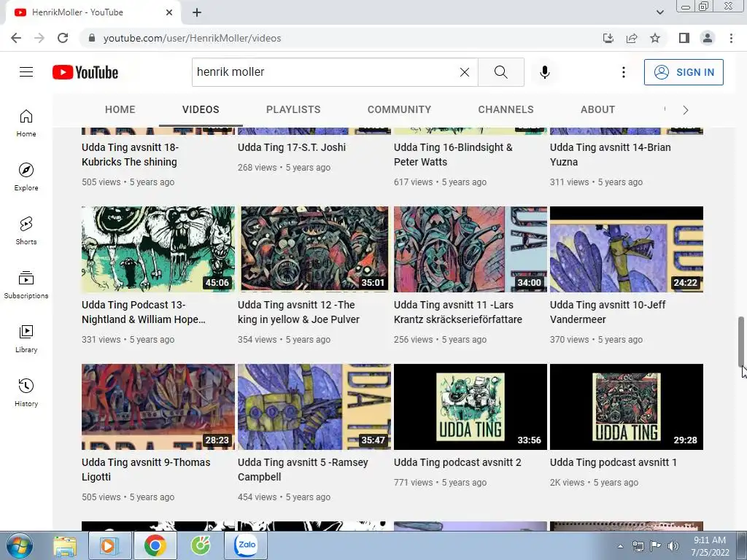Screen dimensions: 747x560
Task: Open a new browser tab
Action: pos(197,12)
